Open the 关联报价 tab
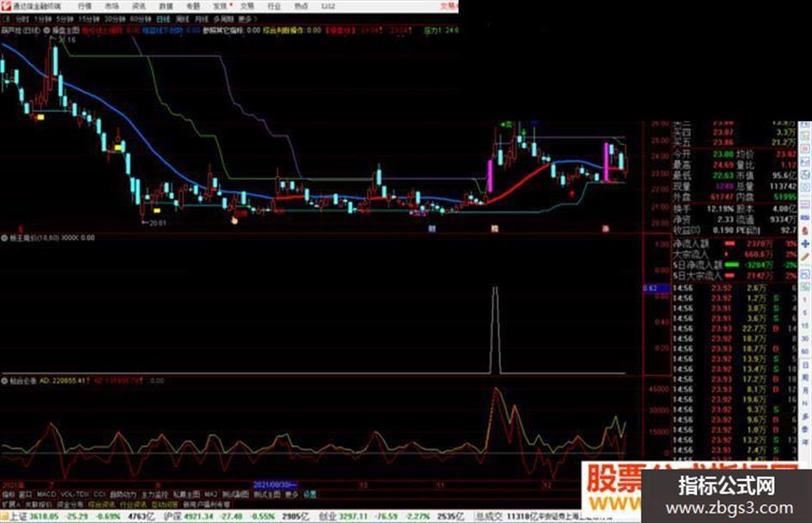 point(39,504)
